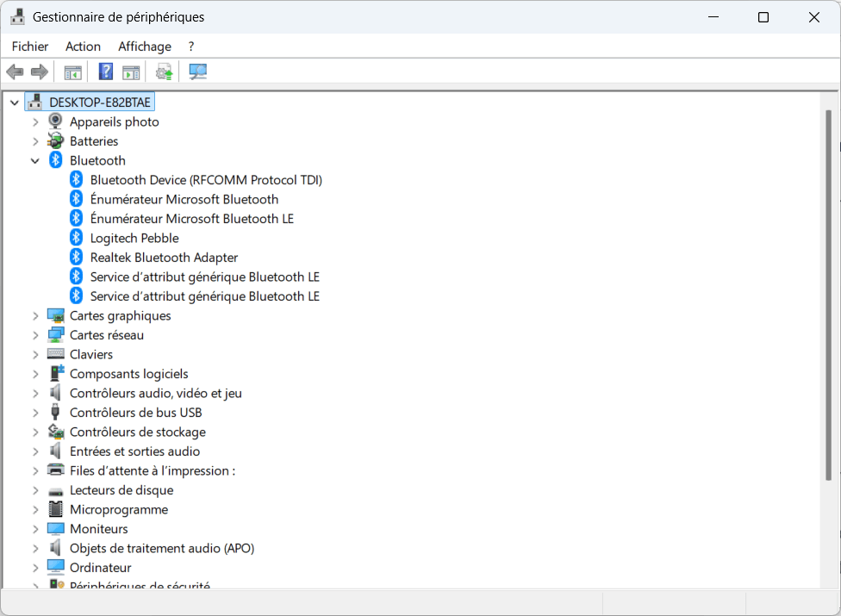The width and height of the screenshot is (841, 616).
Task: Click the Cartes graphiques icon
Action: pos(55,315)
